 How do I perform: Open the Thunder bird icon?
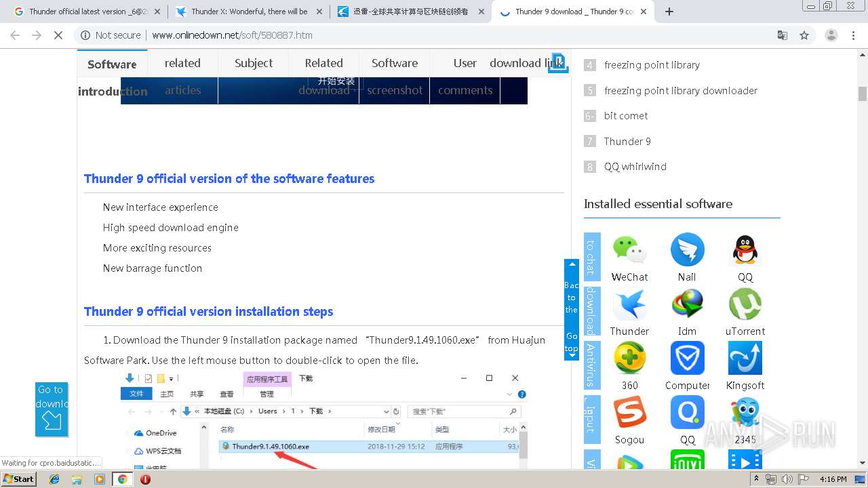point(629,304)
